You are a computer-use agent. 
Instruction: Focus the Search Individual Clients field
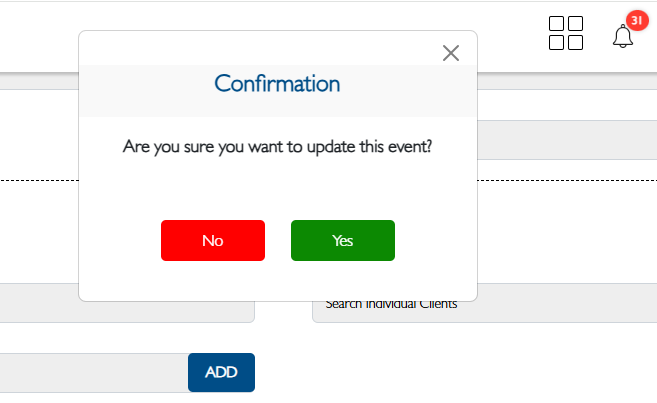click(484, 304)
